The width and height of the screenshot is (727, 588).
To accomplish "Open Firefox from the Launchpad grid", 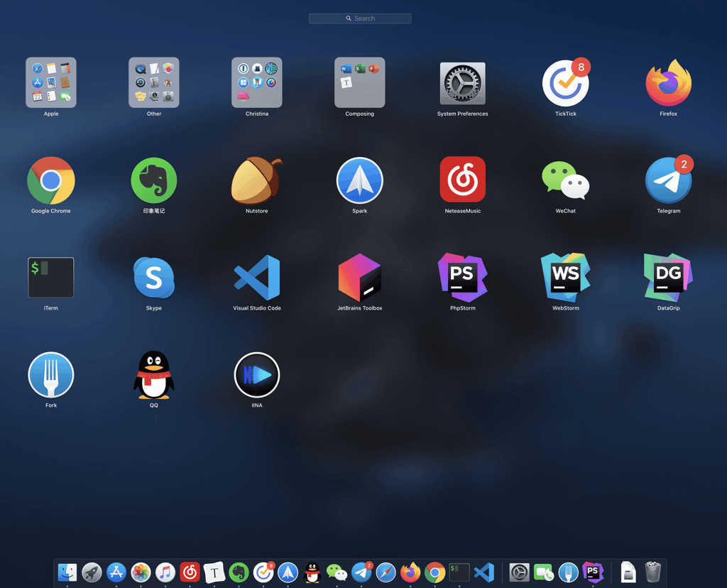I will (669, 82).
